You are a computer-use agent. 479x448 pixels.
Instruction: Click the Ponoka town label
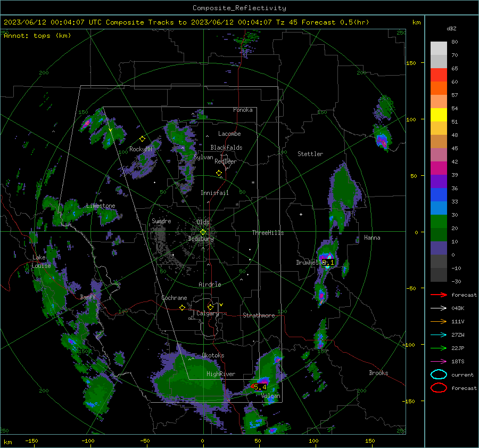pyautogui.click(x=243, y=110)
